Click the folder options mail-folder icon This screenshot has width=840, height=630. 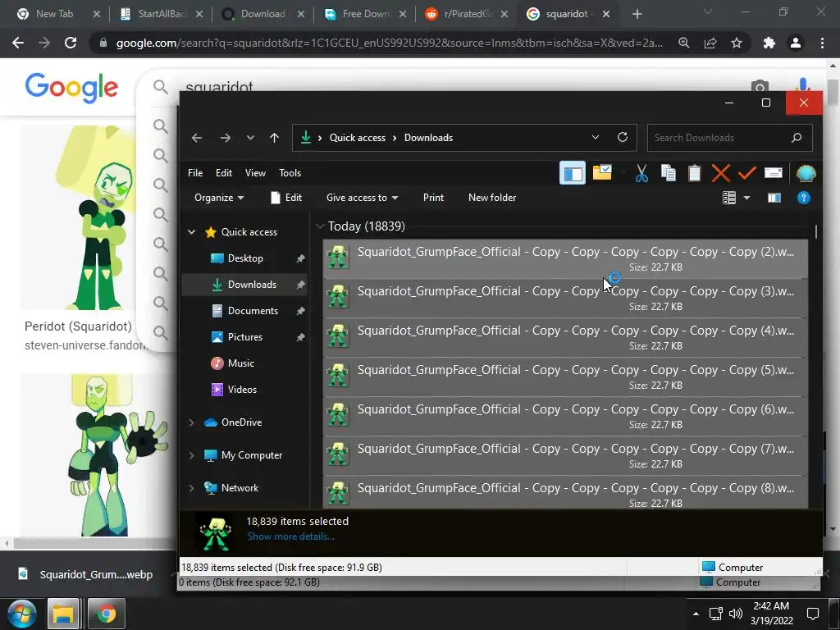pyautogui.click(x=601, y=173)
